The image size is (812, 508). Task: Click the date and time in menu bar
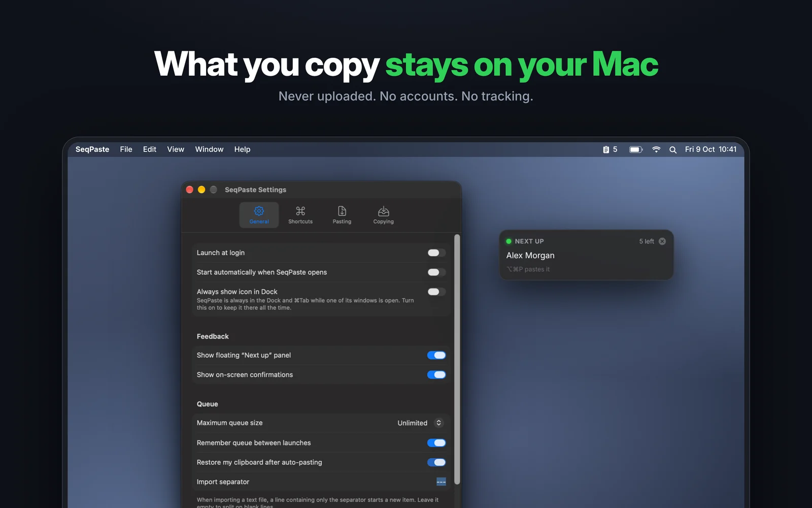[710, 149]
